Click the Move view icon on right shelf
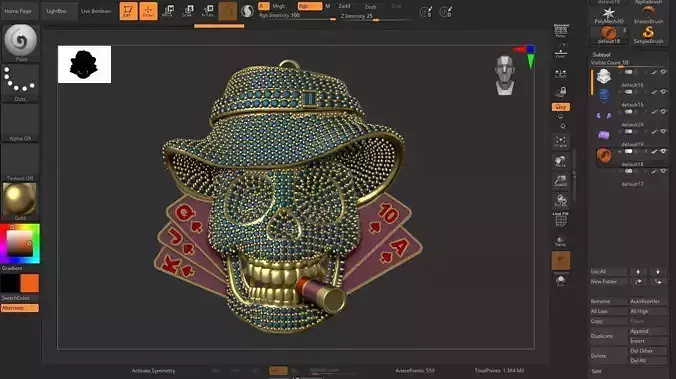Screen dimensions: 676x379 pyautogui.click(x=560, y=162)
